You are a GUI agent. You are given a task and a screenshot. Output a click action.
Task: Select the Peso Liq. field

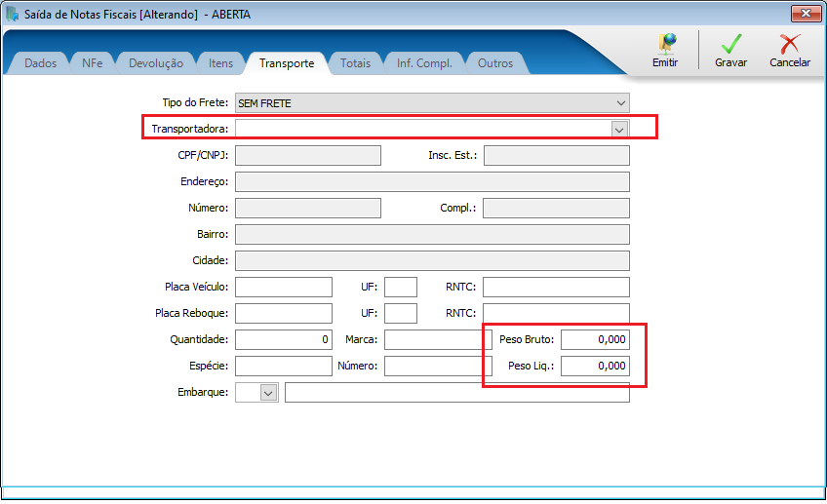(595, 366)
